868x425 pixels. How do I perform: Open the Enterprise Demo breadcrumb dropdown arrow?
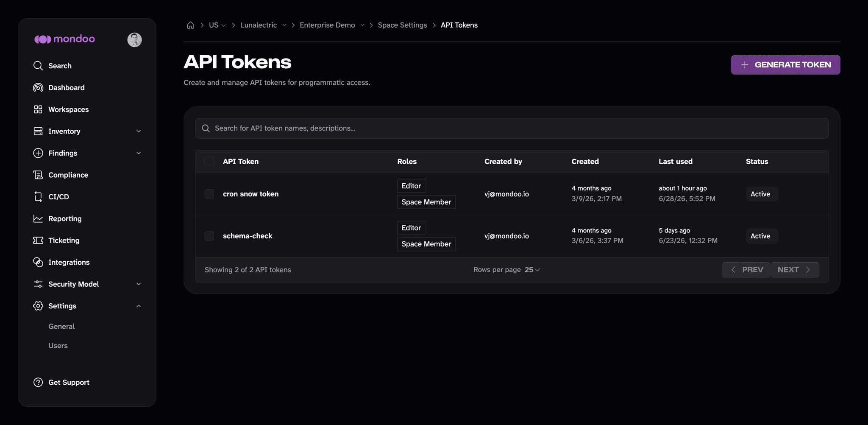362,25
